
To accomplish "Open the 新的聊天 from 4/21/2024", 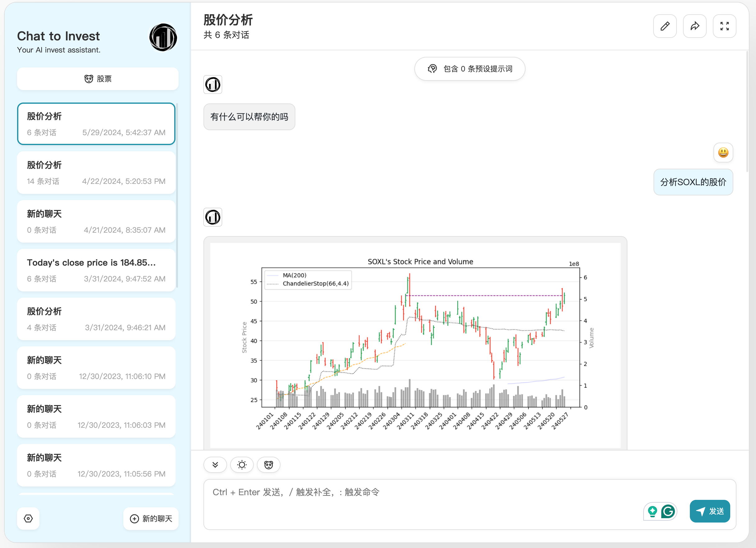I will coord(96,221).
